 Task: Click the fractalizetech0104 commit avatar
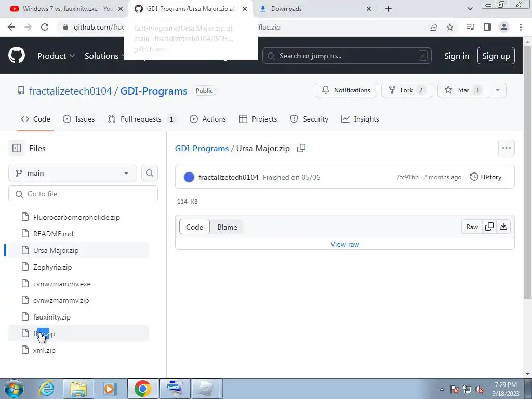click(x=189, y=177)
